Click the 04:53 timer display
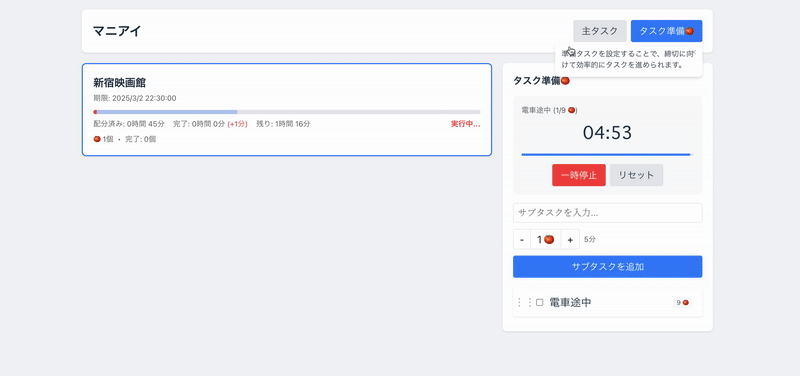Screen dimensions: 800x376 tap(607, 133)
